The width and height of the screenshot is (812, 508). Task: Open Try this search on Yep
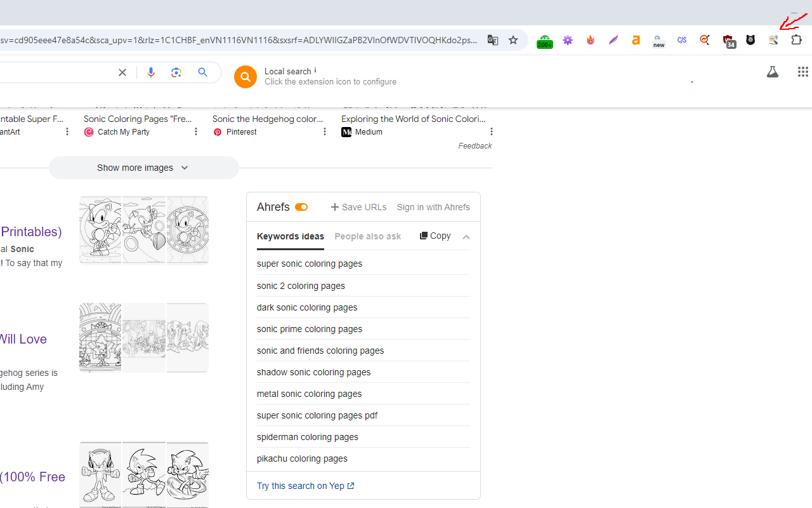tap(305, 486)
